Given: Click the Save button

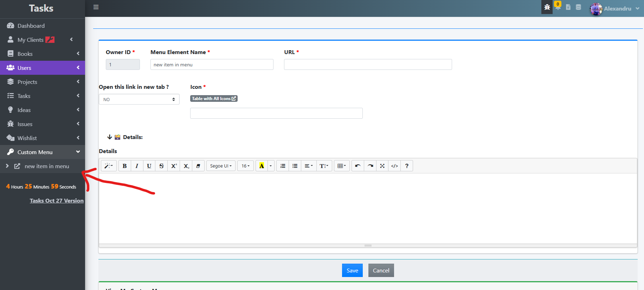Looking at the screenshot, I should pos(352,270).
